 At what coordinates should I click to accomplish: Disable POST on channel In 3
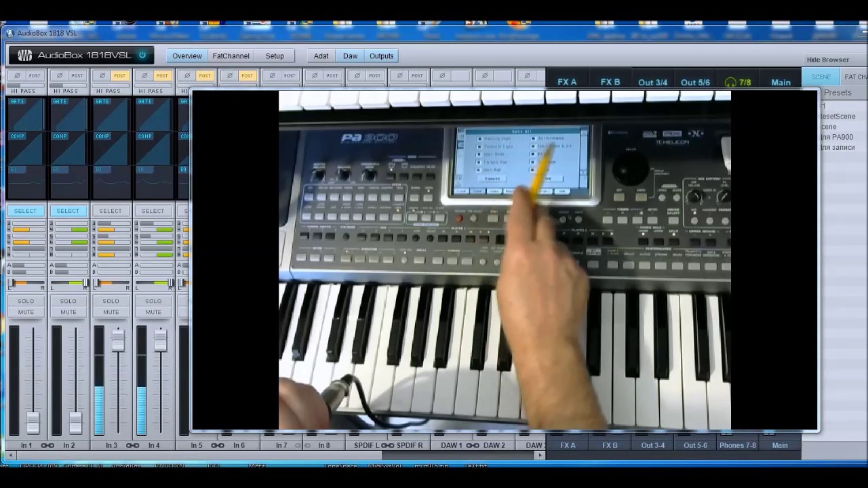(x=120, y=75)
